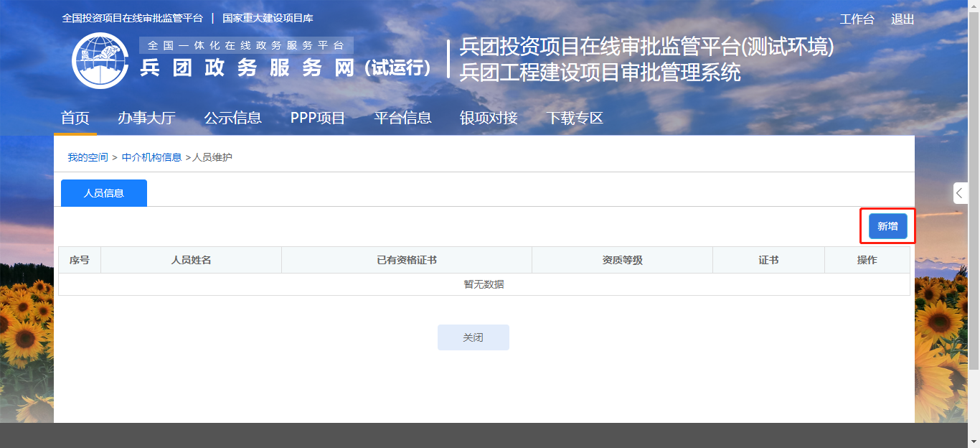Open the 工作台 link at top right

tap(857, 19)
